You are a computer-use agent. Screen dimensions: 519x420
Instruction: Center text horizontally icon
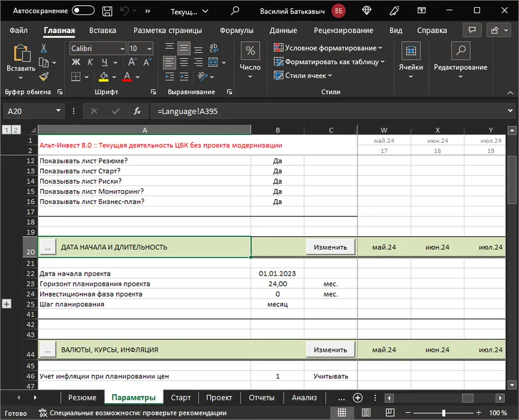(x=184, y=62)
